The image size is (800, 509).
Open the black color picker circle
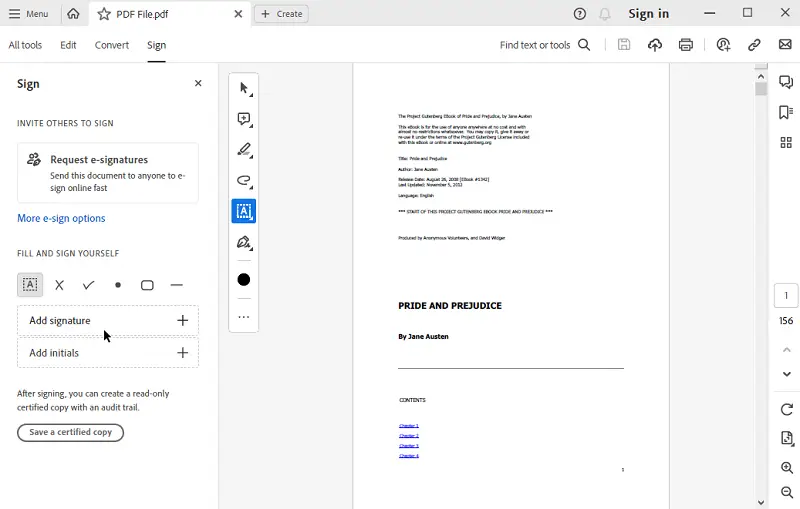(x=244, y=279)
